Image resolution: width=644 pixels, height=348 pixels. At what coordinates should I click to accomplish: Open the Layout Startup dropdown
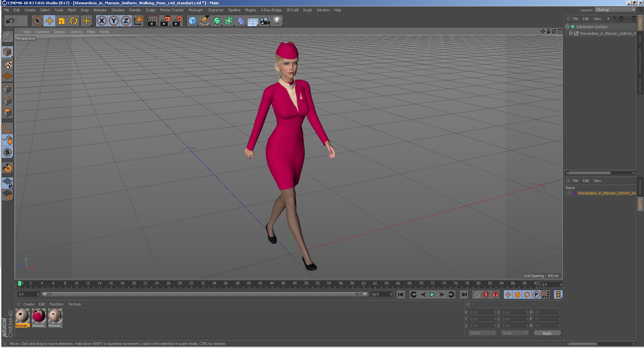point(615,10)
